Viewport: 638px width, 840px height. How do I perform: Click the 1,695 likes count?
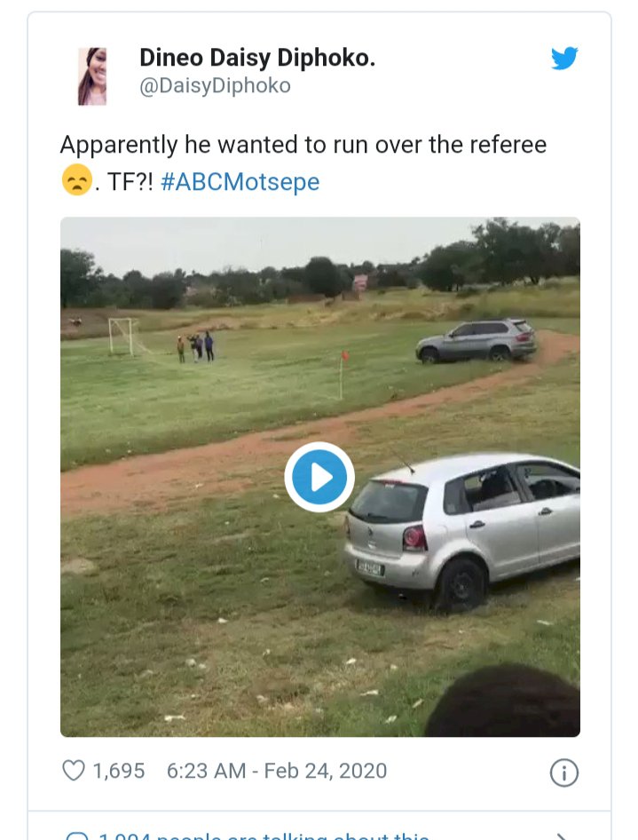click(119, 771)
